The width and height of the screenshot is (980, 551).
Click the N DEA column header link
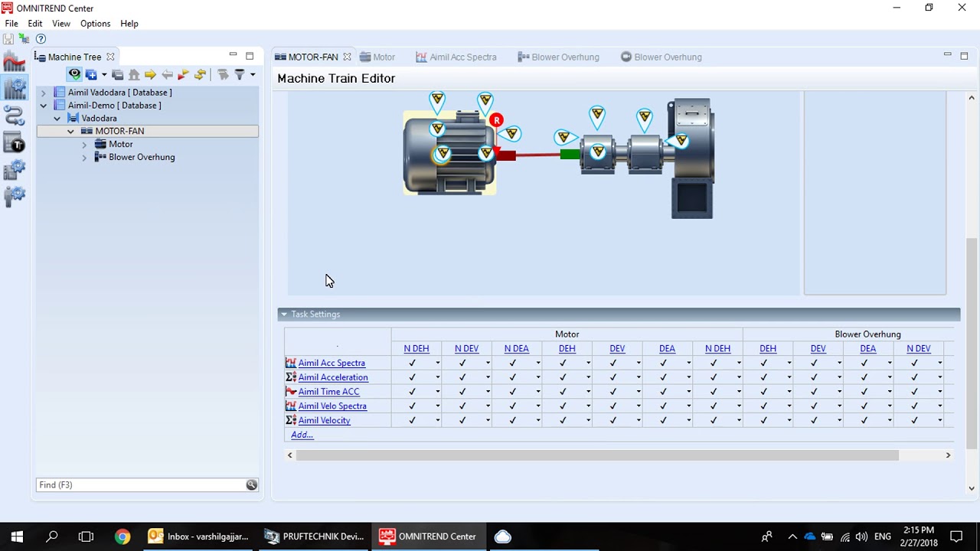pos(517,349)
